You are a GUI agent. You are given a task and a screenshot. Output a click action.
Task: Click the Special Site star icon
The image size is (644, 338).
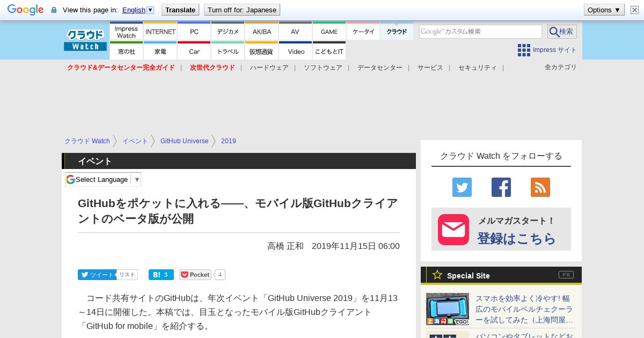(437, 275)
